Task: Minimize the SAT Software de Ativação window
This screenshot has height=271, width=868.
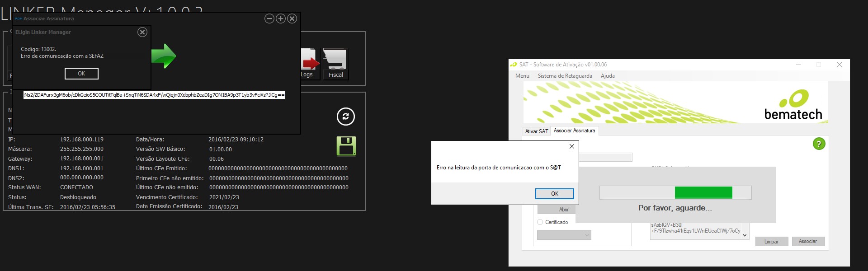Action: coord(799,65)
